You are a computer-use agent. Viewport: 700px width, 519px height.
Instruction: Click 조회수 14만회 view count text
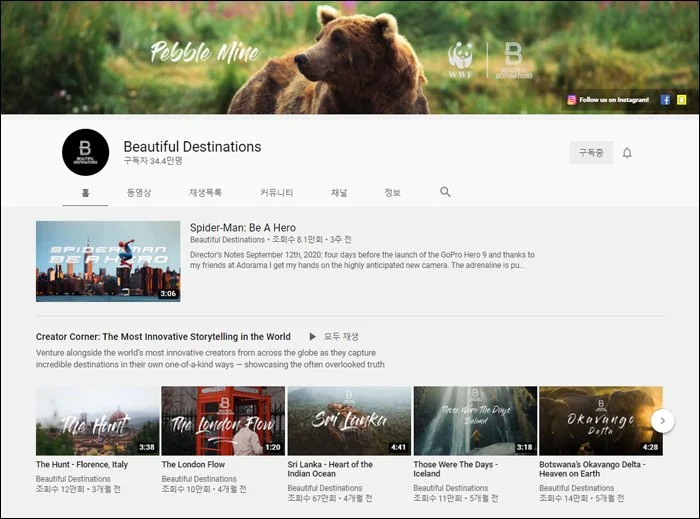[x=563, y=498]
